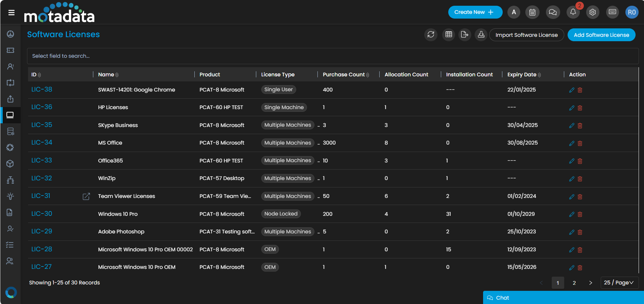Open the 25 / Page size dropdown

[619, 283]
